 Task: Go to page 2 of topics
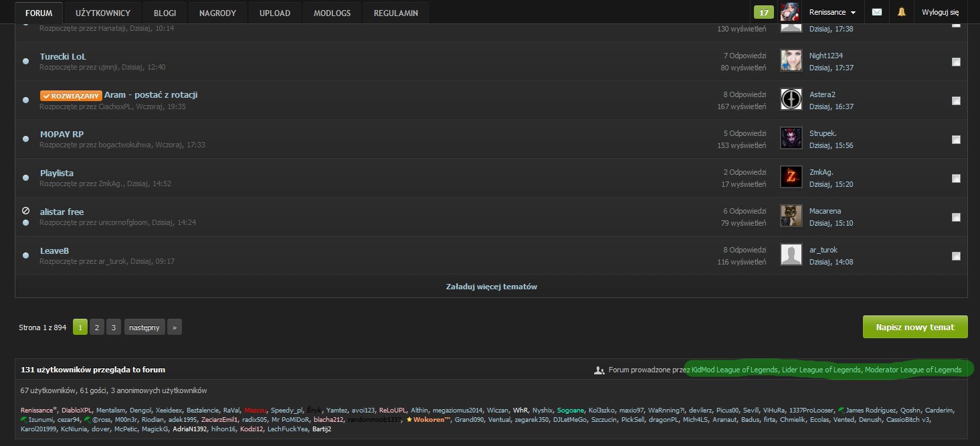coord(97,327)
